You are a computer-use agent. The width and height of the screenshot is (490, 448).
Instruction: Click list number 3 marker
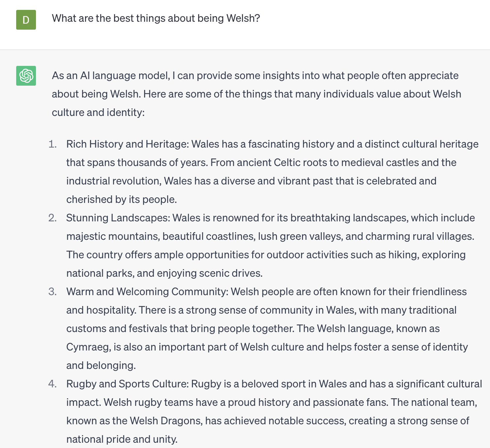[x=53, y=292]
